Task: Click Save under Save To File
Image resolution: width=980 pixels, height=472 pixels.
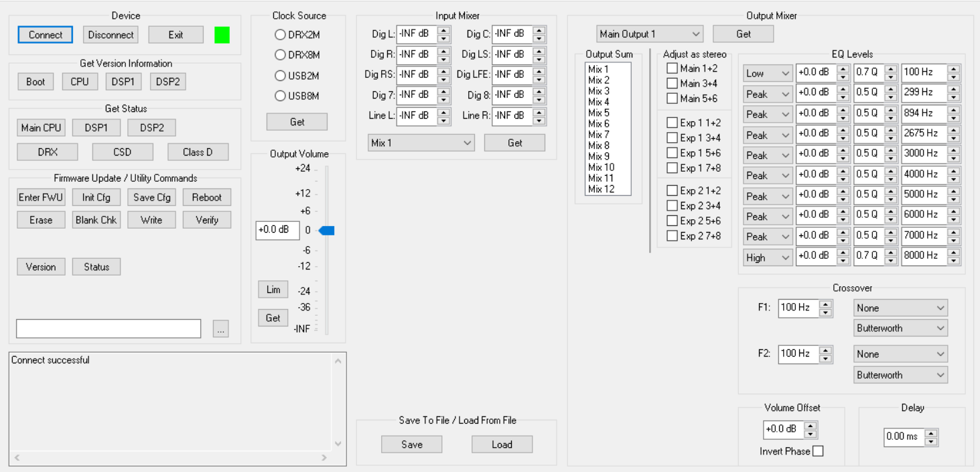Action: point(411,444)
